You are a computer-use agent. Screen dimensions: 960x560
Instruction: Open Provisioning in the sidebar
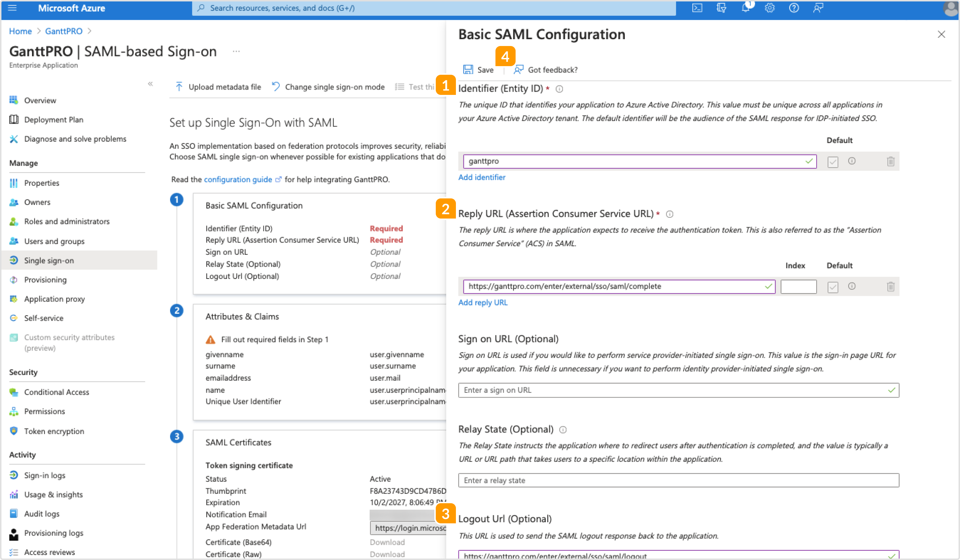45,280
